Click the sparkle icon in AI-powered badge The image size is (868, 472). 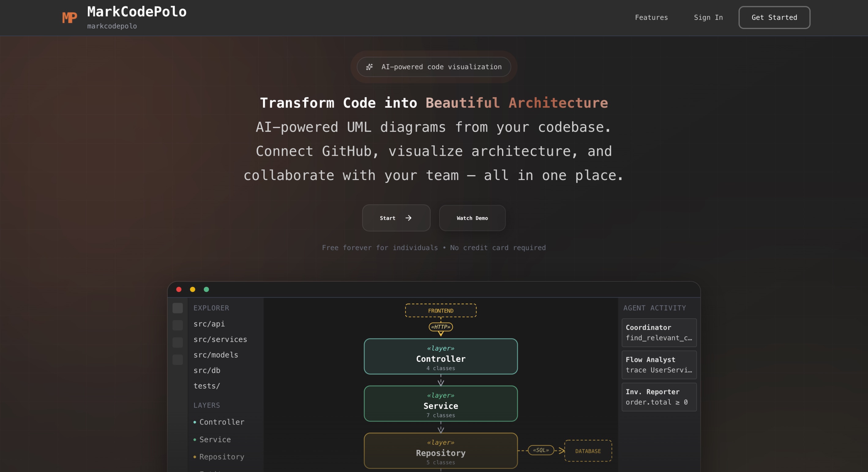click(x=369, y=67)
